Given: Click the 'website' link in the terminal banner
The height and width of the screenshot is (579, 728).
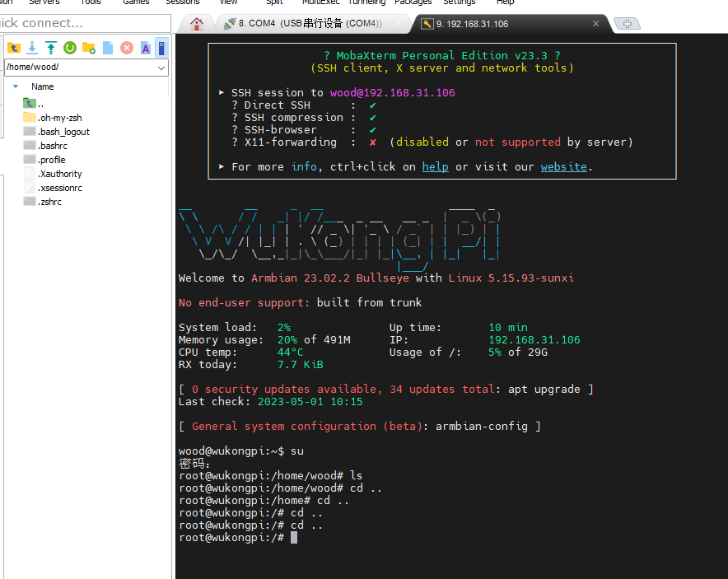Looking at the screenshot, I should (563, 166).
